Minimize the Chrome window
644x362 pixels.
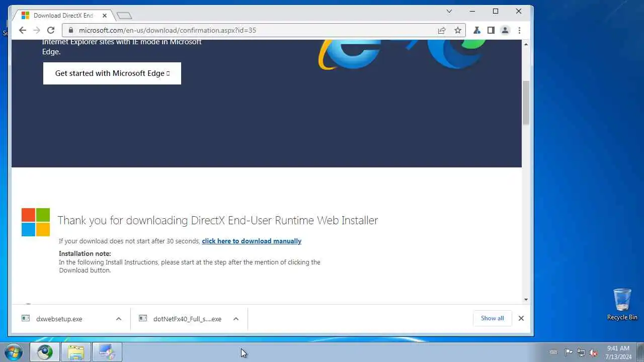coord(472,11)
